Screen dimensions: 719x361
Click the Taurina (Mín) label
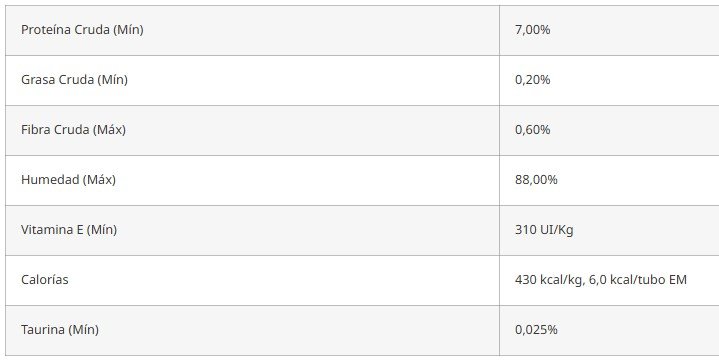(x=60, y=330)
